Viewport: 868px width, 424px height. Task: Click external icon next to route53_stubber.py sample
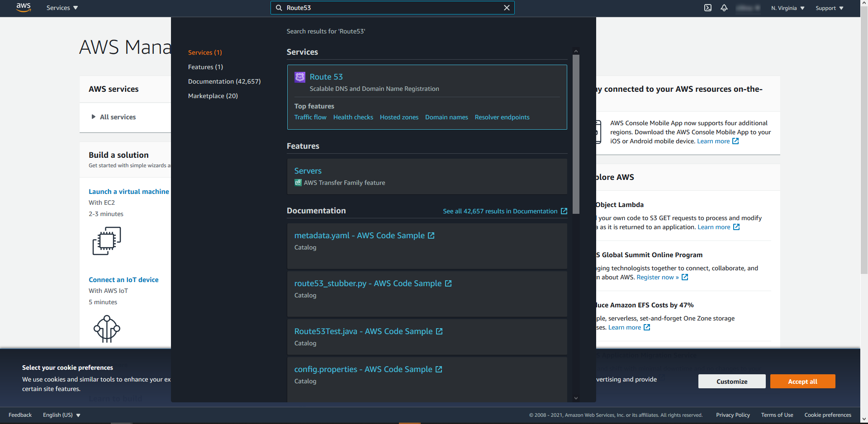click(x=448, y=283)
